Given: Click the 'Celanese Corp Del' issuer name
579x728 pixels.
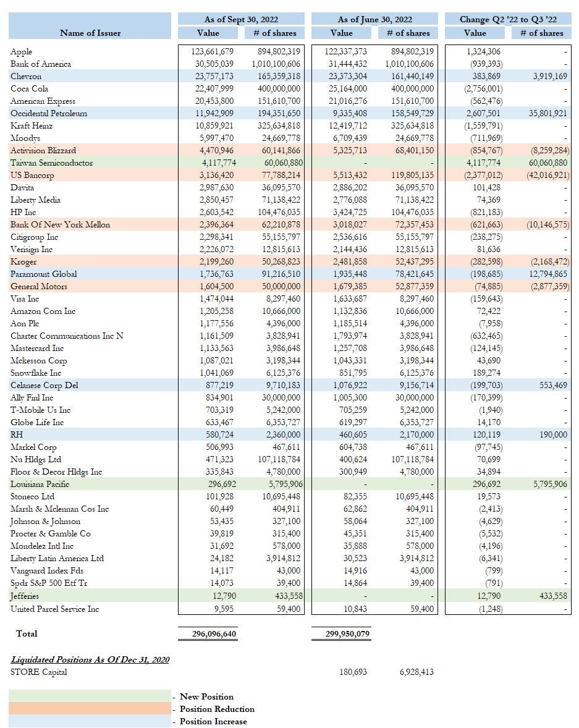Looking at the screenshot, I should click(44, 386).
